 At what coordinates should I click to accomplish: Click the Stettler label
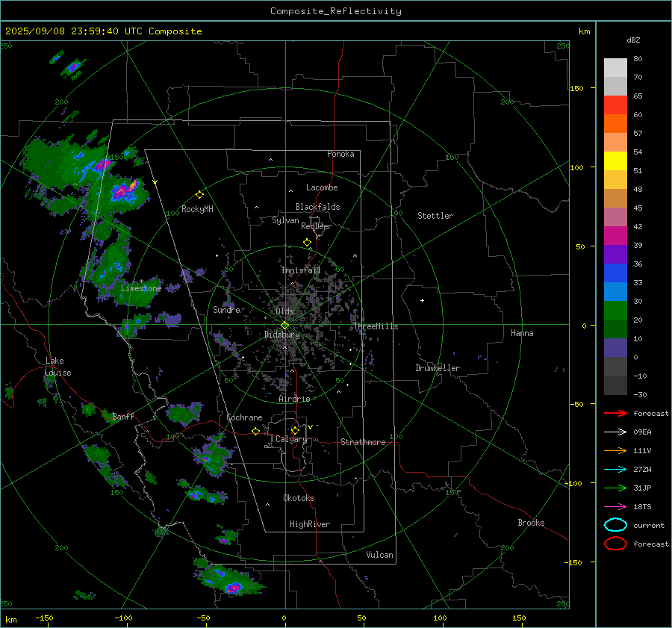pyautogui.click(x=435, y=216)
